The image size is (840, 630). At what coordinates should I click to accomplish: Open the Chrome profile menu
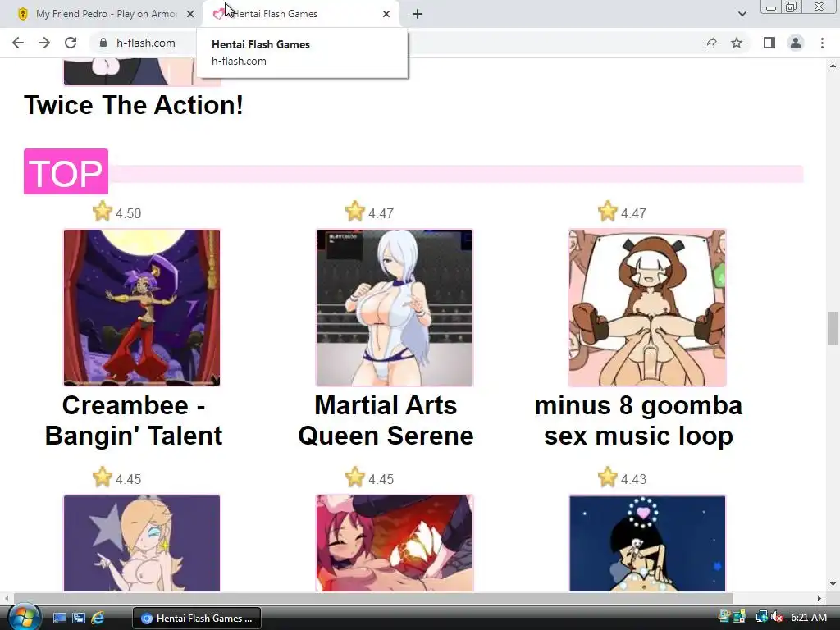[796, 43]
